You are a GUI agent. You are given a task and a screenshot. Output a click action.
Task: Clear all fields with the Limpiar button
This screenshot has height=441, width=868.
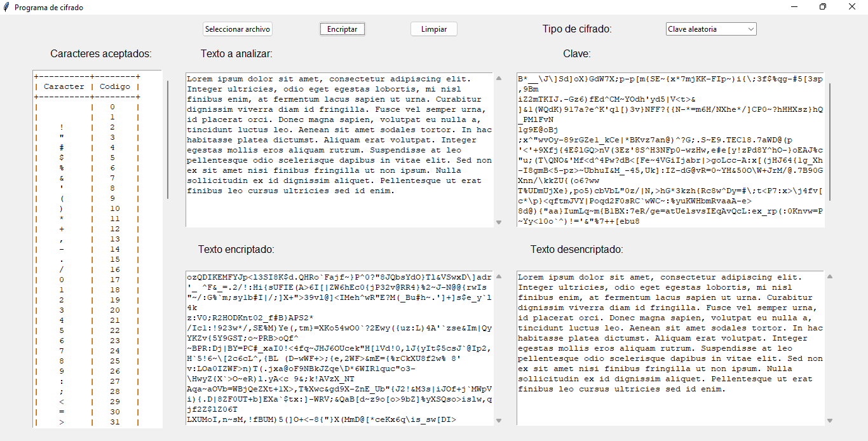(x=433, y=29)
